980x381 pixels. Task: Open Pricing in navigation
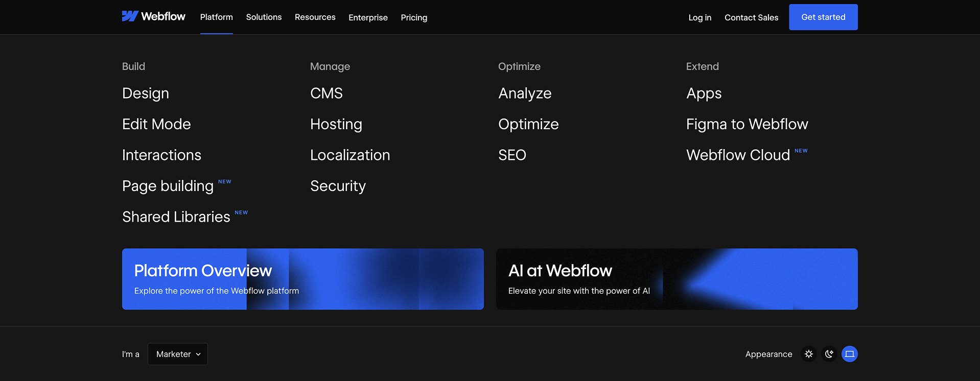tap(414, 17)
